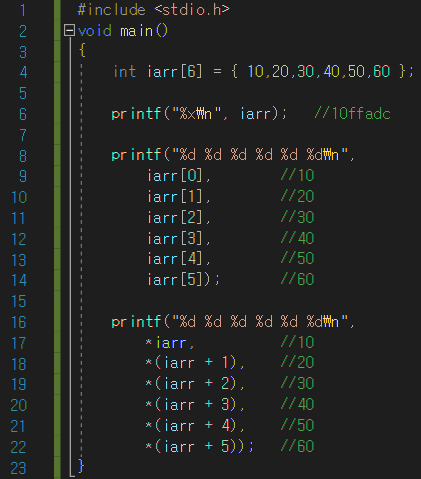
Task: Click the iarr[0] argument
Action: 175,176
